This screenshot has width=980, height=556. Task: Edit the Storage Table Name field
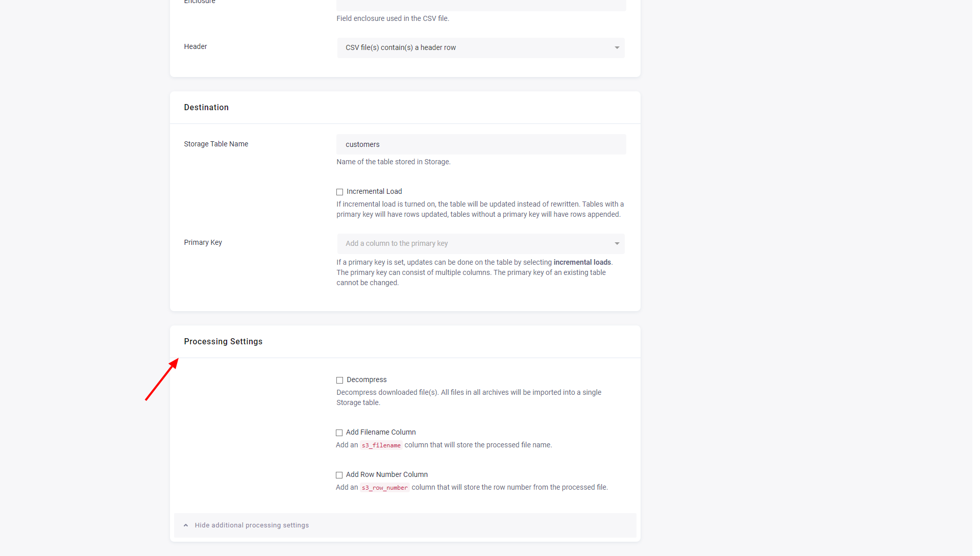(x=481, y=144)
